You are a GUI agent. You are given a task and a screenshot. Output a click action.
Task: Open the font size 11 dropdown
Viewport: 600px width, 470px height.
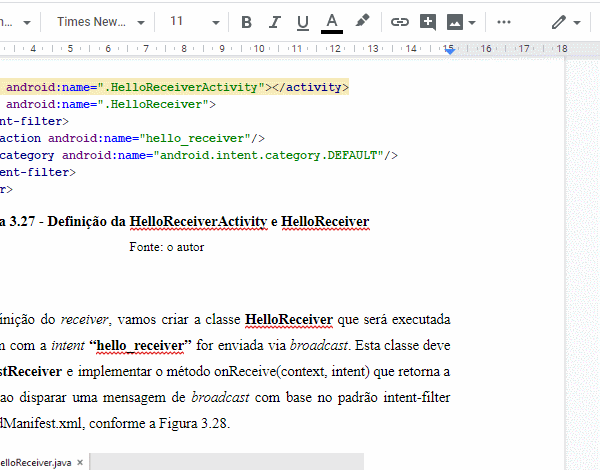tap(195, 22)
